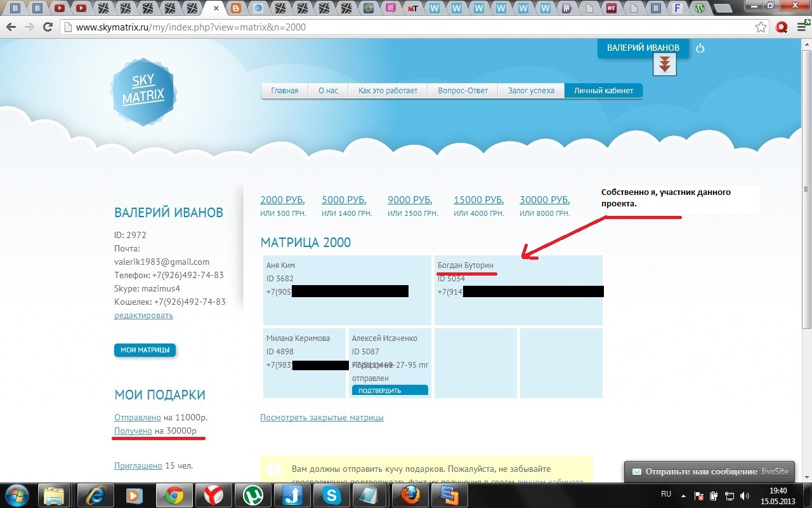812x508 pixels.
Task: Open Firefox from the taskbar
Action: 410,495
